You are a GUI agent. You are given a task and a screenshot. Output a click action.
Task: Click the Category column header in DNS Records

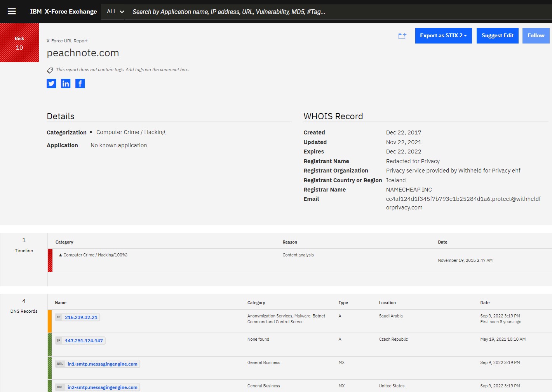[256, 303]
